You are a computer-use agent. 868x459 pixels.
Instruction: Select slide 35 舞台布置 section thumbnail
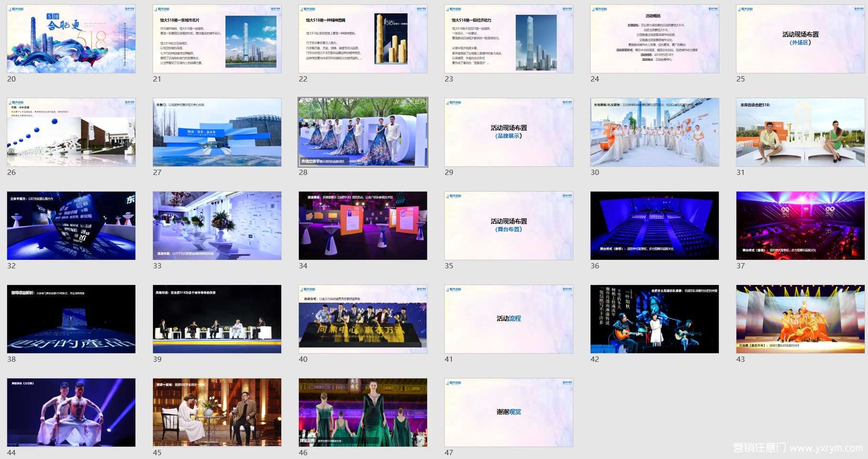[x=509, y=226]
